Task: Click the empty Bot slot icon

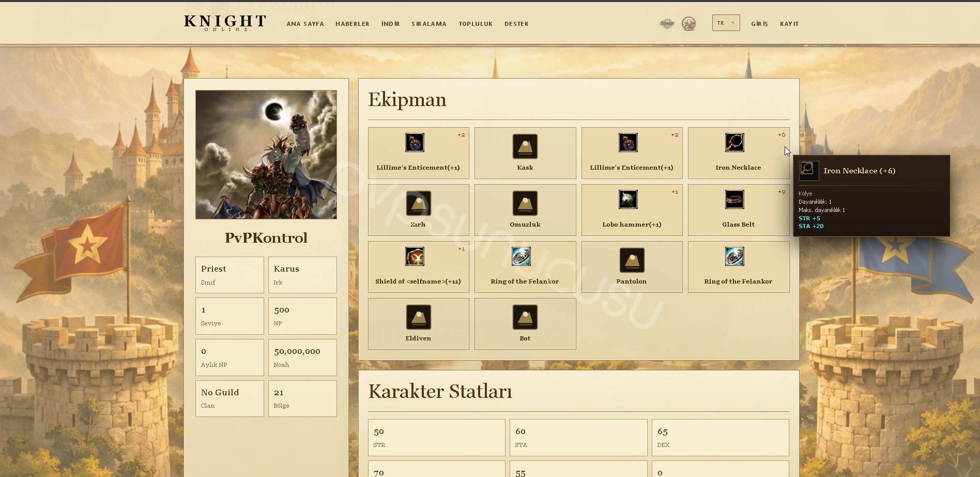Action: click(x=525, y=317)
